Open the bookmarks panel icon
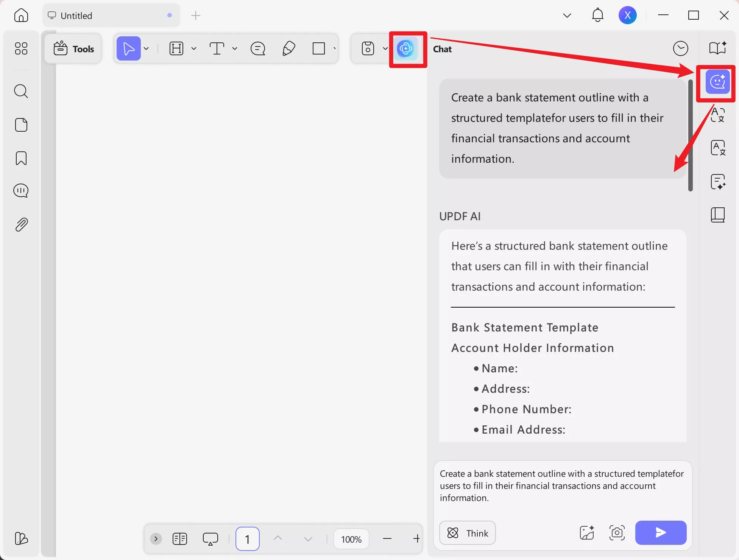This screenshot has height=560, width=739. (21, 158)
